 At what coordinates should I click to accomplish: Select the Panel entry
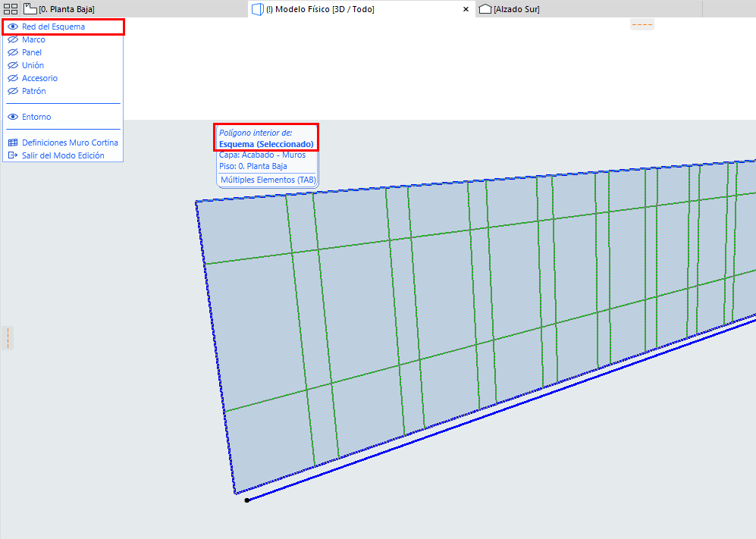point(32,52)
